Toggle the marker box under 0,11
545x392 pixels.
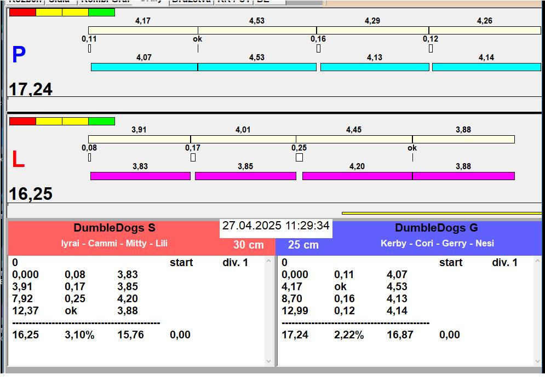tap(89, 49)
